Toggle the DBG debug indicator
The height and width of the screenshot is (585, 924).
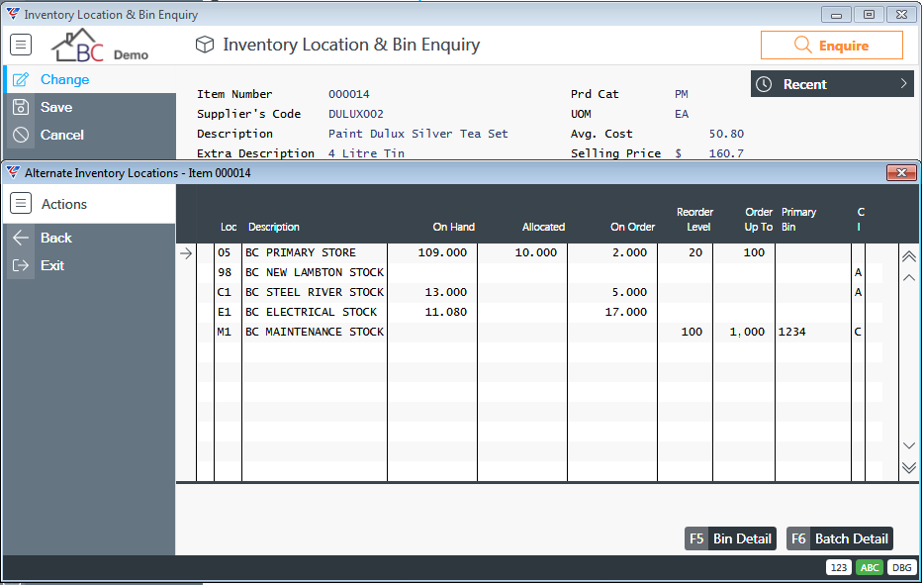click(901, 567)
